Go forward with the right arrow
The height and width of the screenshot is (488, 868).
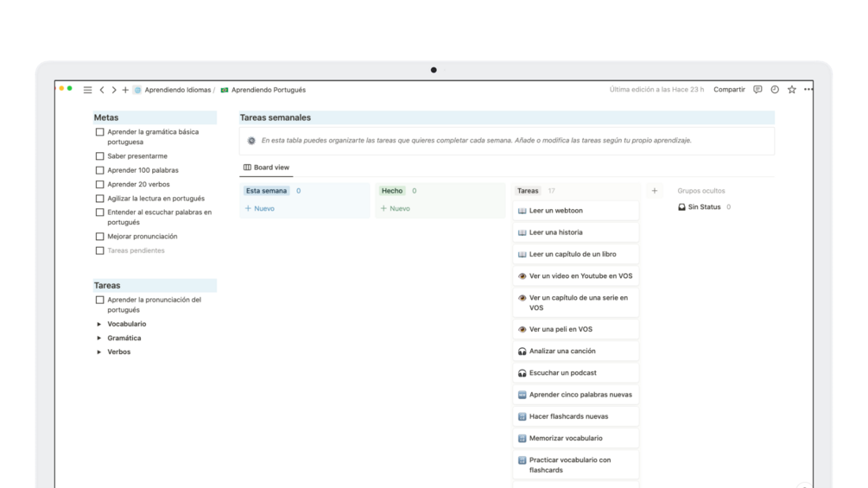pos(113,90)
